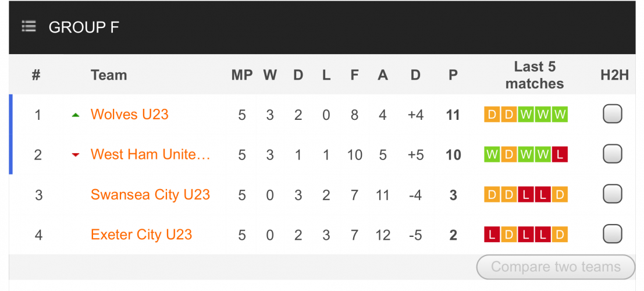Tick the H2H checkbox for West Ham United
644x291 pixels.
point(612,154)
